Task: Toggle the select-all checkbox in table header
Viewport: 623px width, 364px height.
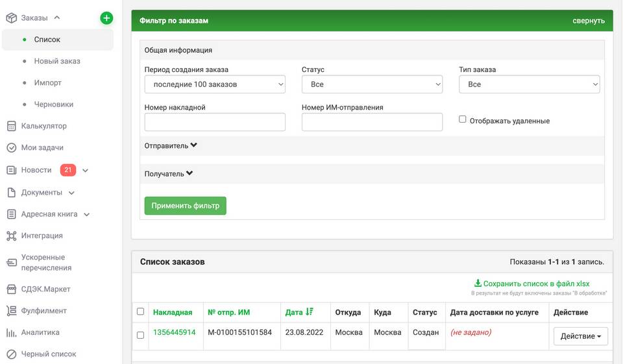Action: coord(141,312)
